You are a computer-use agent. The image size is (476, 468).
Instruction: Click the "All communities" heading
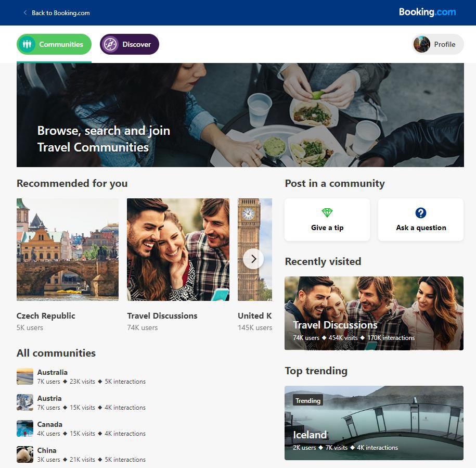56,353
